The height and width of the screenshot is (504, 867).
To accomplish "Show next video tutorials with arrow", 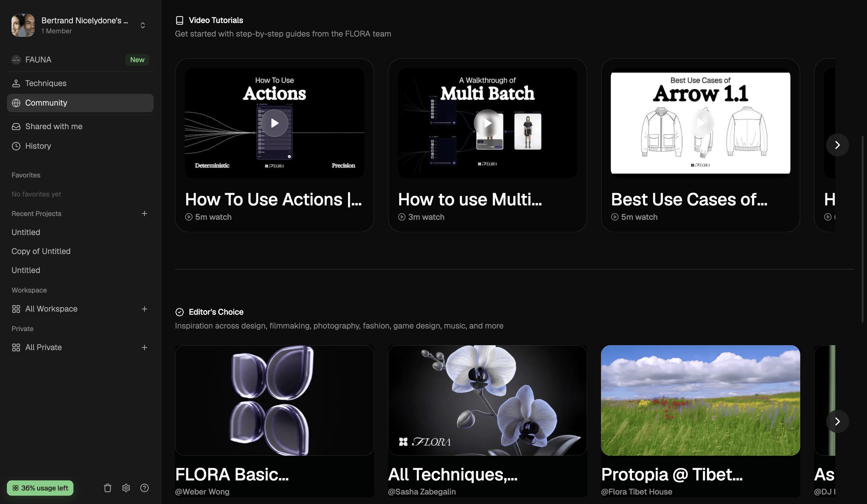I will click(837, 145).
